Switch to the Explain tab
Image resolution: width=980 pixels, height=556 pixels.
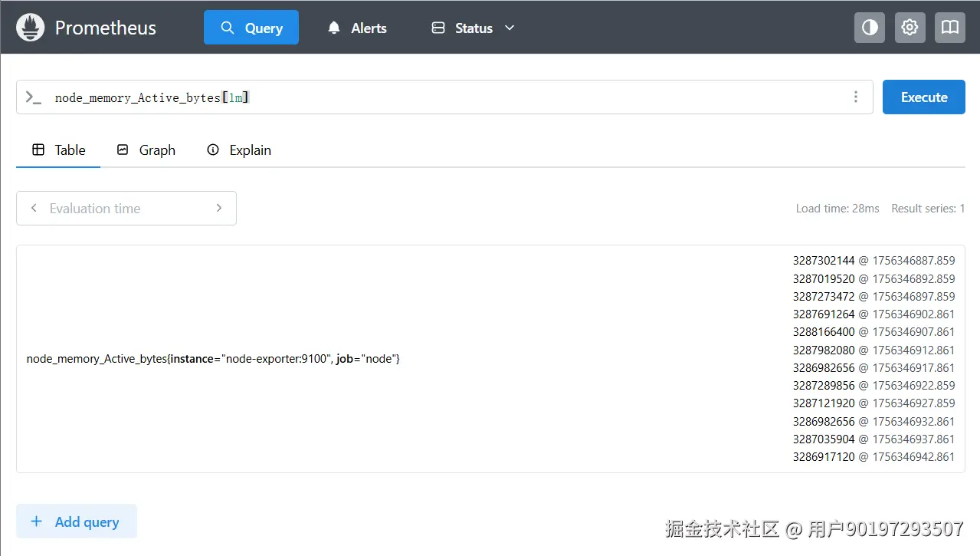(239, 150)
